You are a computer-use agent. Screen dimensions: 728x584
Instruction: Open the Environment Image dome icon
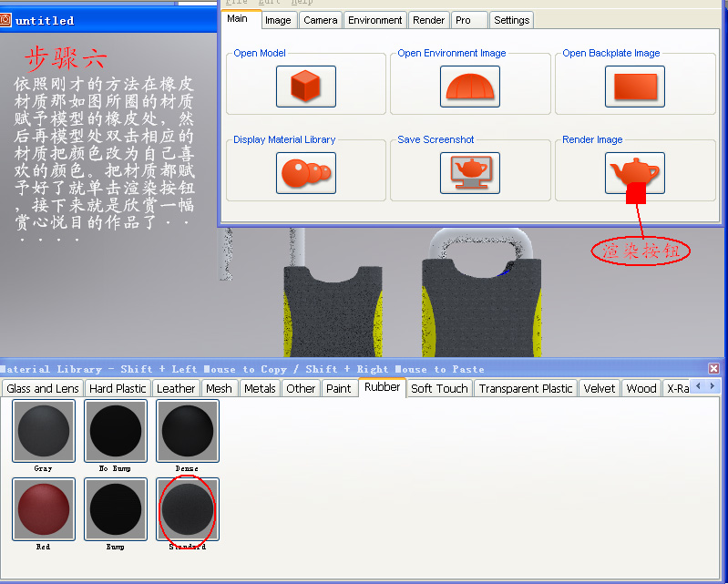(470, 87)
